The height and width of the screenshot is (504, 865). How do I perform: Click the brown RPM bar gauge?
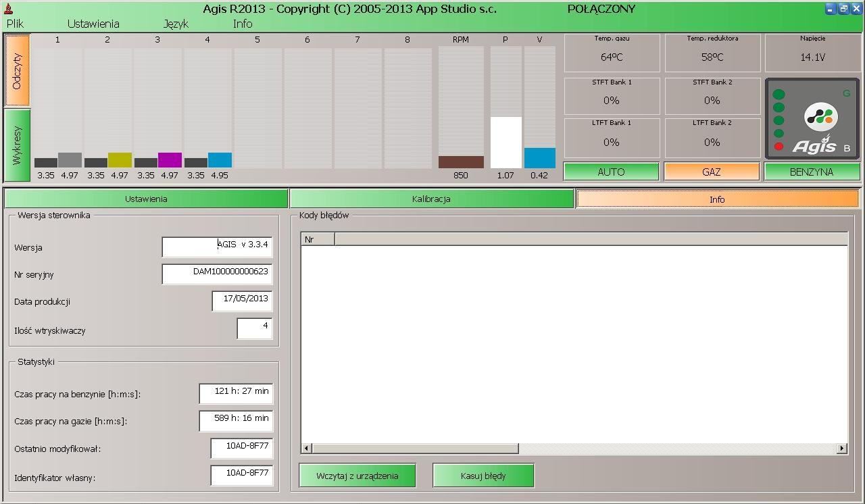pyautogui.click(x=461, y=162)
